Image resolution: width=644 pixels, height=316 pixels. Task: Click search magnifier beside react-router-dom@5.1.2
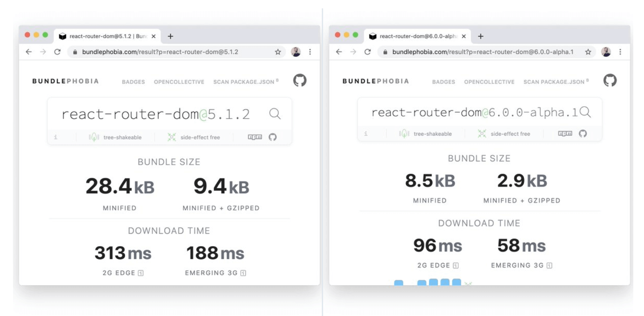click(x=275, y=113)
